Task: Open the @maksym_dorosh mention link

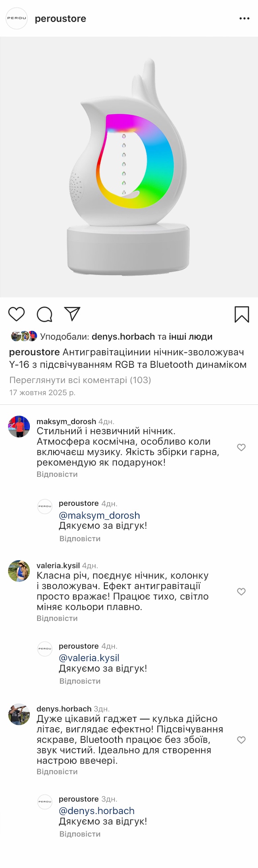Action: [99, 515]
